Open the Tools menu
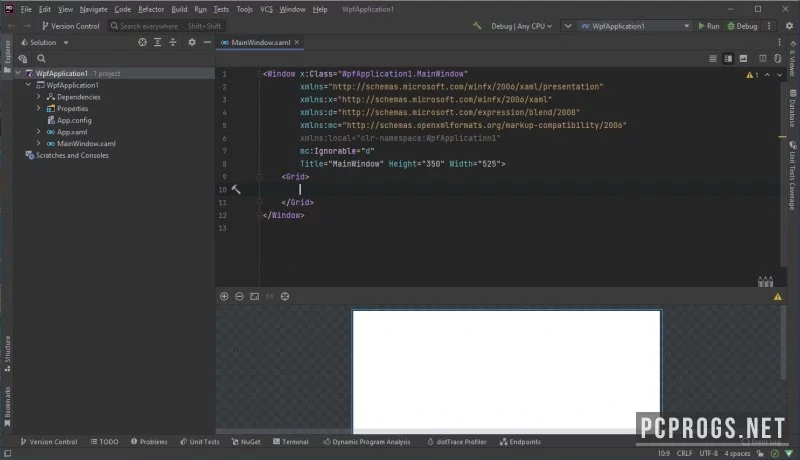The height and width of the screenshot is (460, 800). [244, 9]
